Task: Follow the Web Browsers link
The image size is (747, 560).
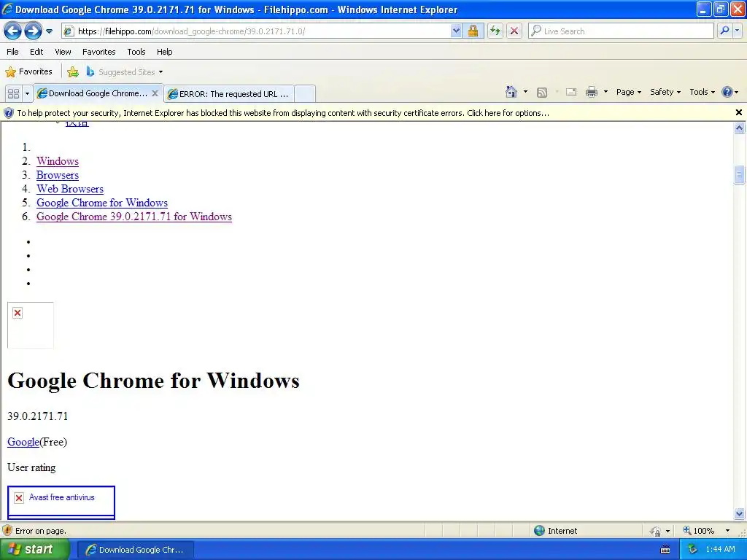Action: (x=70, y=189)
